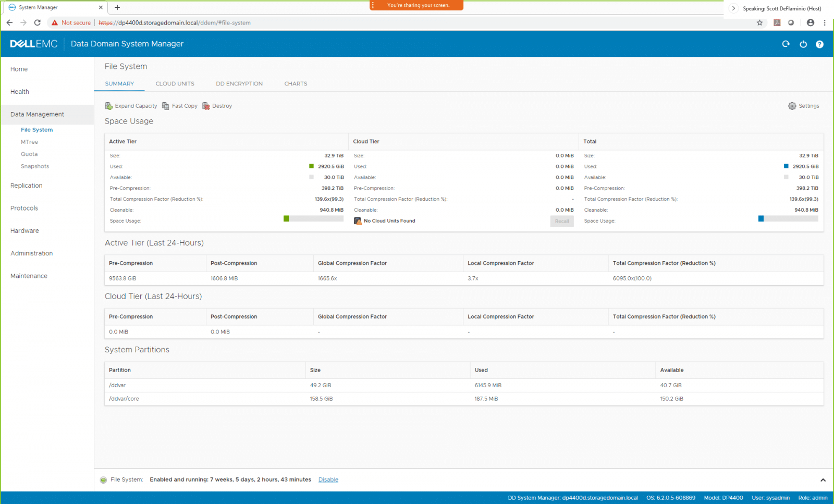This screenshot has width=834, height=504.
Task: Switch to the Summary tab
Action: [x=119, y=83]
